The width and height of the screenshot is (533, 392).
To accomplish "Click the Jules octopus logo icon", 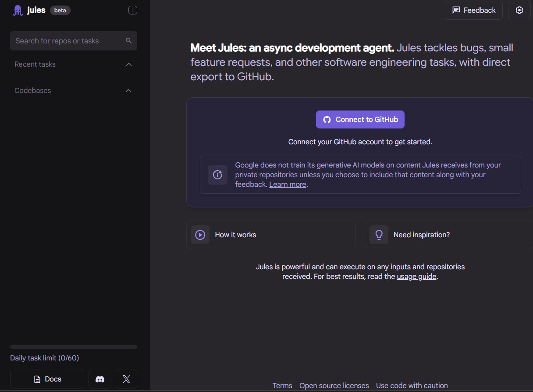I will [18, 11].
